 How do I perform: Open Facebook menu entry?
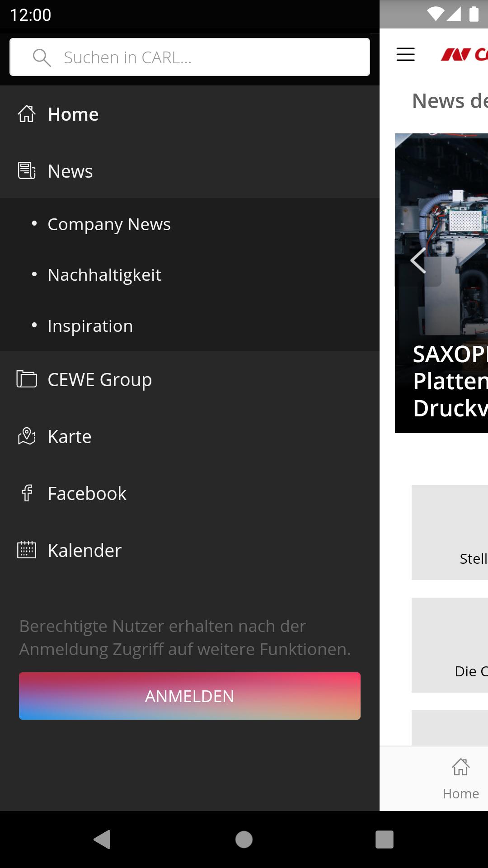(190, 493)
